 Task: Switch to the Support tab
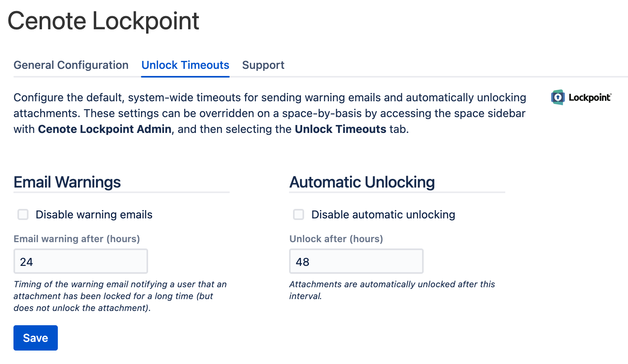pyautogui.click(x=263, y=65)
